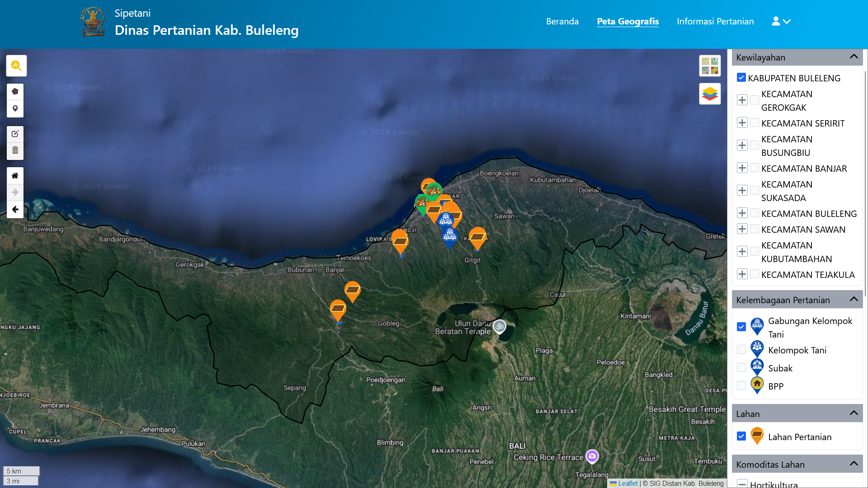Click the delete (trash) tool
The image size is (868, 488).
point(15,150)
